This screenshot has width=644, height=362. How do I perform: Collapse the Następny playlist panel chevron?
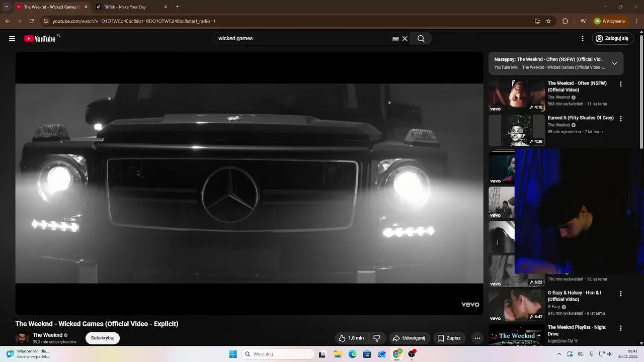pyautogui.click(x=614, y=63)
